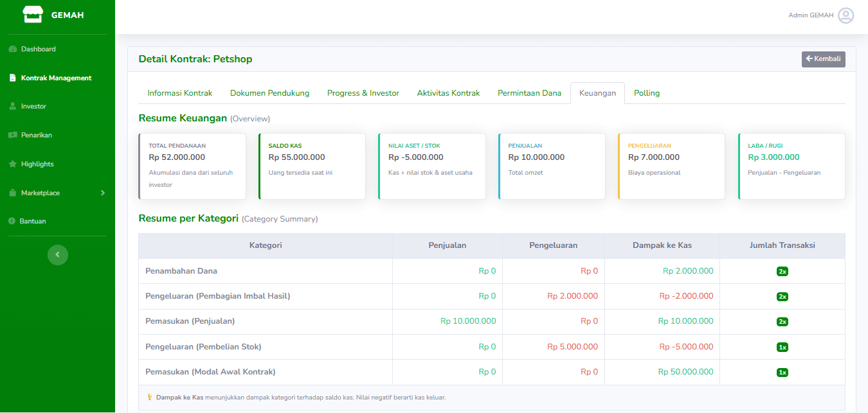This screenshot has width=868, height=413.
Task: Click the Penarikan money icon
Action: click(x=12, y=136)
